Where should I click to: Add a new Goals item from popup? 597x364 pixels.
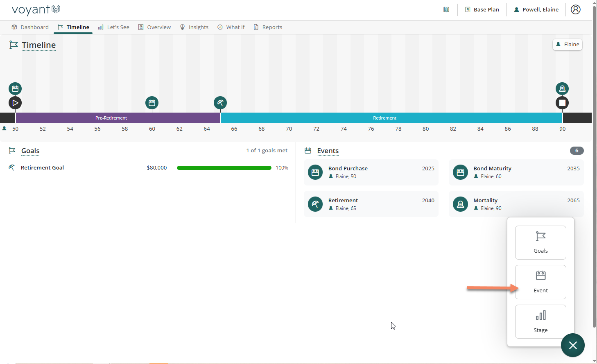[x=540, y=242]
